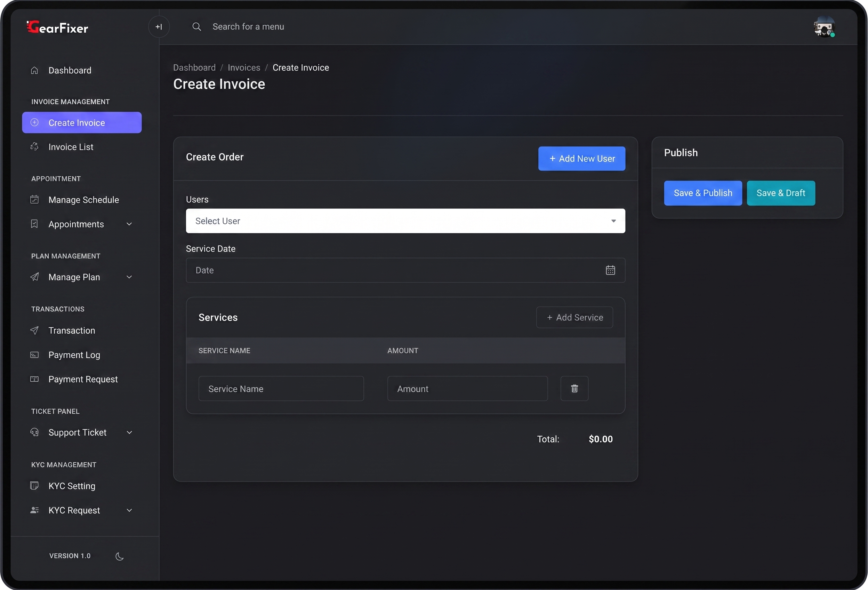Click the Invoice List icon

click(34, 146)
